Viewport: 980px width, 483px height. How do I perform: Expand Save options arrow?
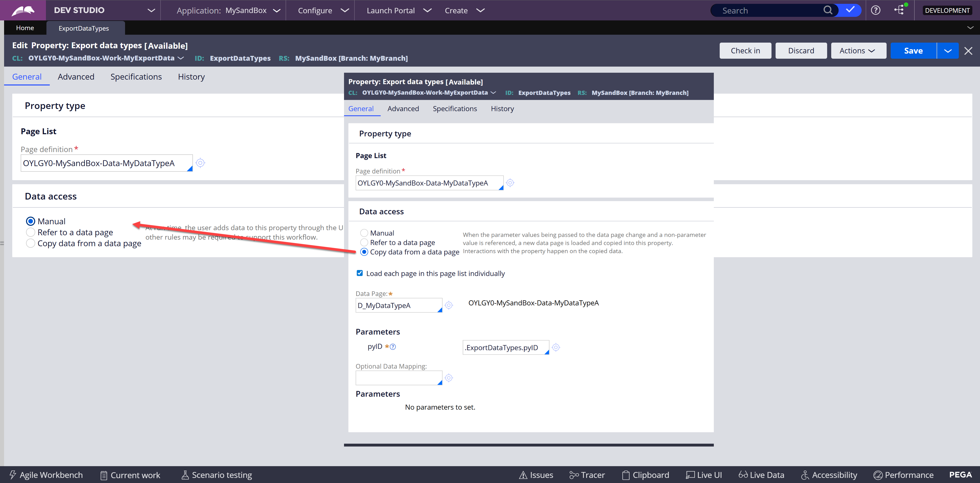(x=948, y=51)
